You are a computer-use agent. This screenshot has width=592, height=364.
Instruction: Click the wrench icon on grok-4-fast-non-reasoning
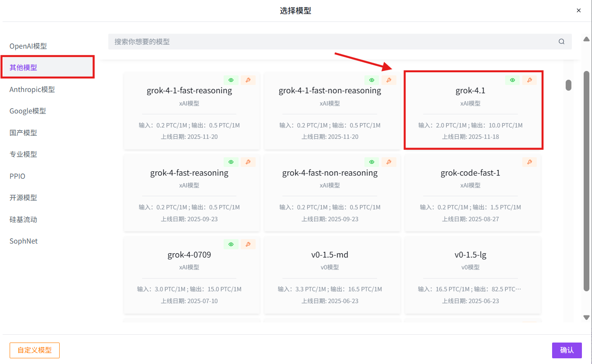389,162
